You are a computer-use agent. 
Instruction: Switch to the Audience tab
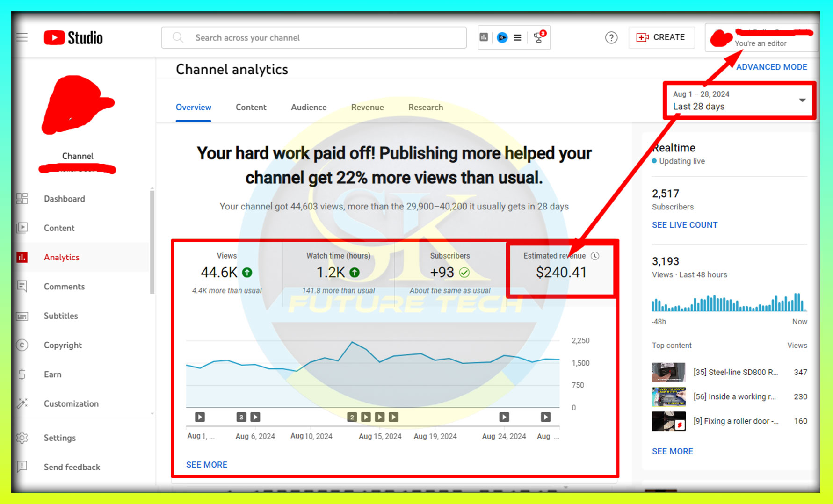pos(309,108)
